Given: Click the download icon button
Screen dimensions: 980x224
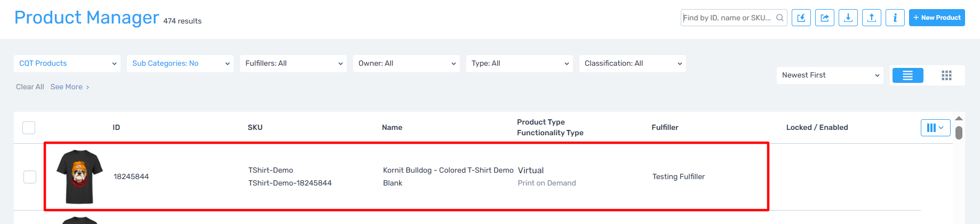Looking at the screenshot, I should point(848,18).
